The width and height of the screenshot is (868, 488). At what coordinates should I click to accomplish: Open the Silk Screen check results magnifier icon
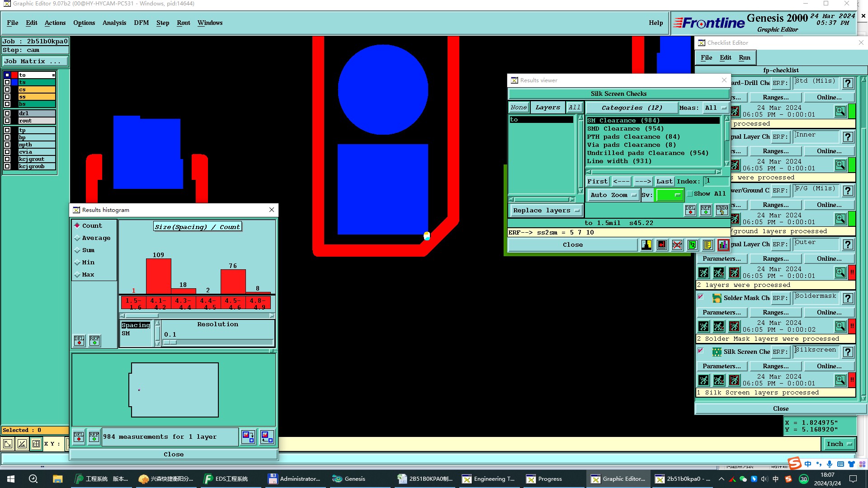[x=840, y=380]
